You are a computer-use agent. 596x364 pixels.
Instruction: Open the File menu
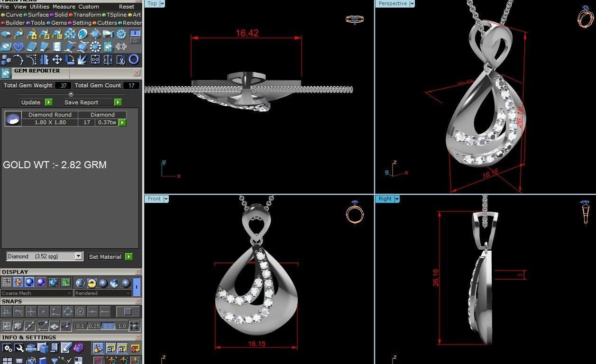(x=5, y=7)
